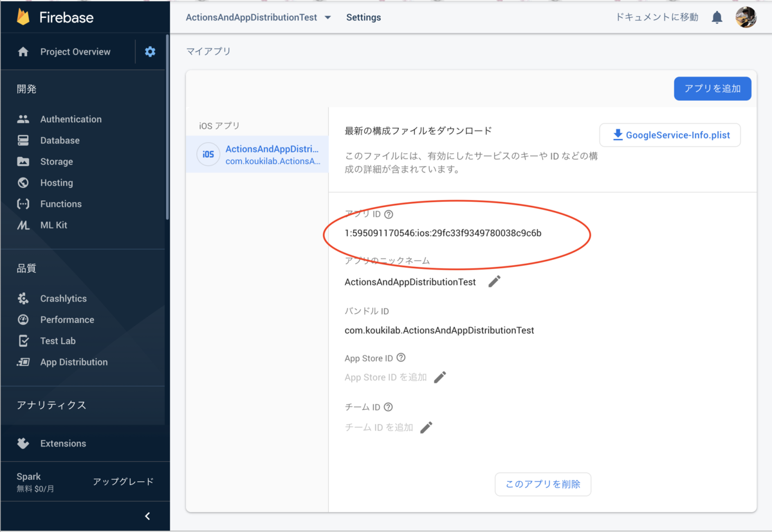
Task: Click the アップグレード plan link
Action: tap(123, 482)
